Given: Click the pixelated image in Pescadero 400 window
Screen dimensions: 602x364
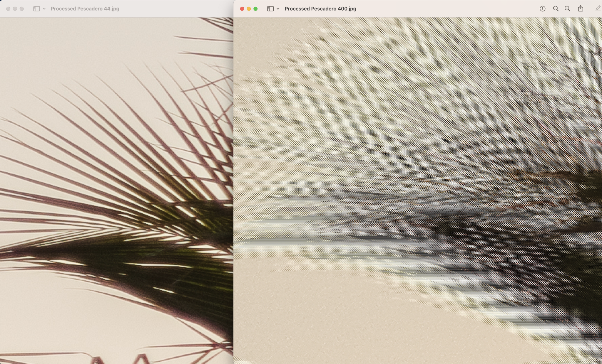Looking at the screenshot, I should tap(417, 191).
